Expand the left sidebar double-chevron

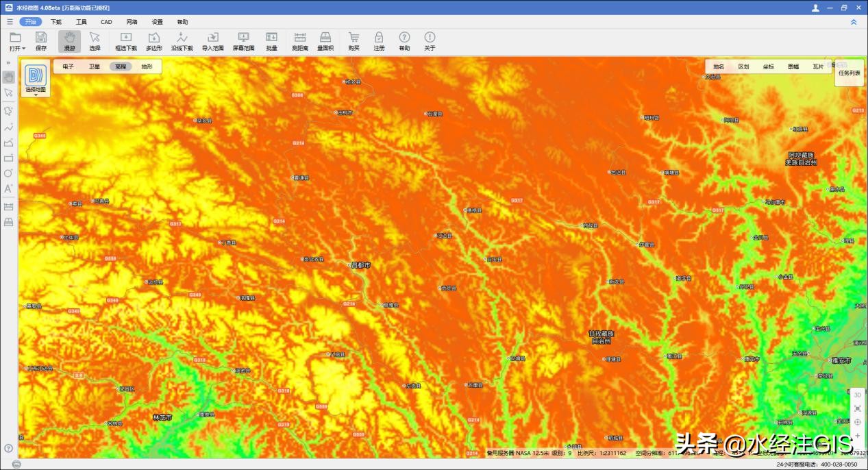click(x=9, y=63)
